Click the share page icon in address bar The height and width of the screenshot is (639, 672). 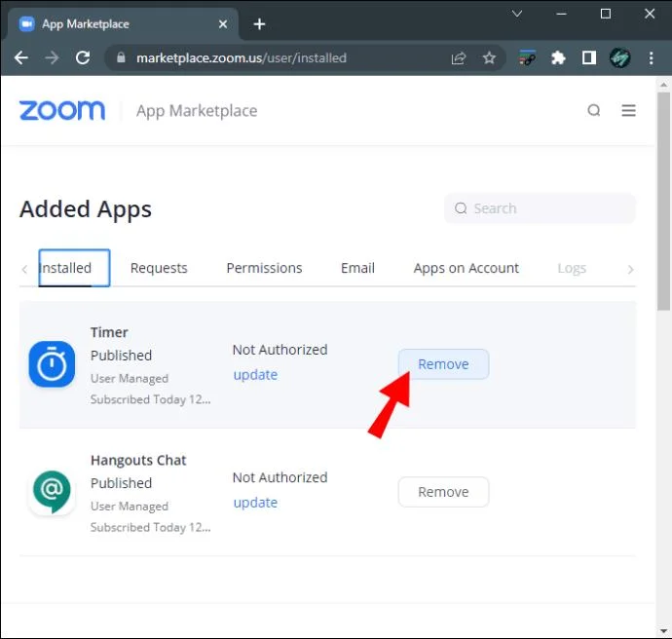pos(459,57)
